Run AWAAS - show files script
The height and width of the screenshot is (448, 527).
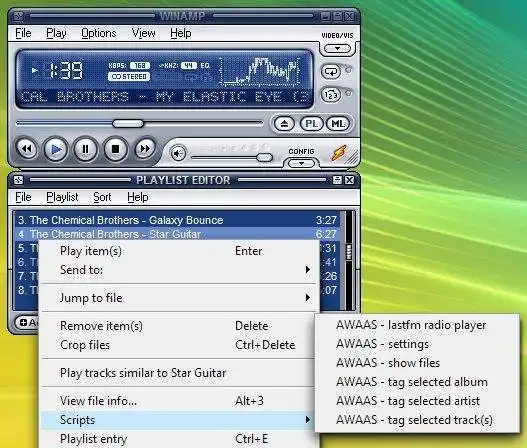pos(417,363)
